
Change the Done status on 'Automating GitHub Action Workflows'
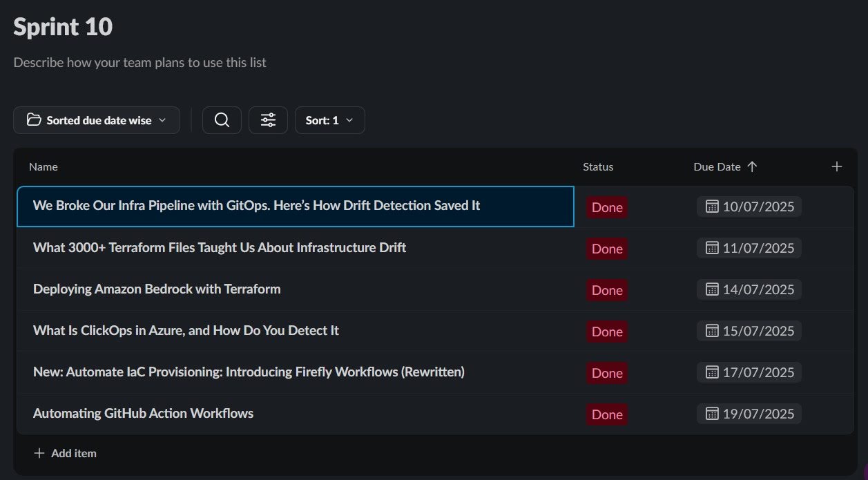pos(606,414)
